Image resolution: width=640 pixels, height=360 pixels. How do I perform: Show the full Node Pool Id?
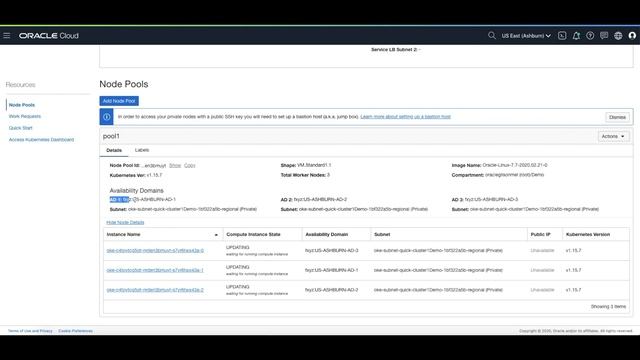coord(175,165)
